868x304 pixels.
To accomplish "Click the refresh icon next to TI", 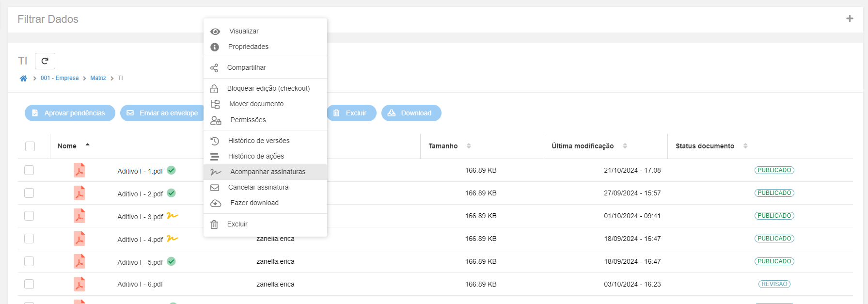I will [x=45, y=61].
